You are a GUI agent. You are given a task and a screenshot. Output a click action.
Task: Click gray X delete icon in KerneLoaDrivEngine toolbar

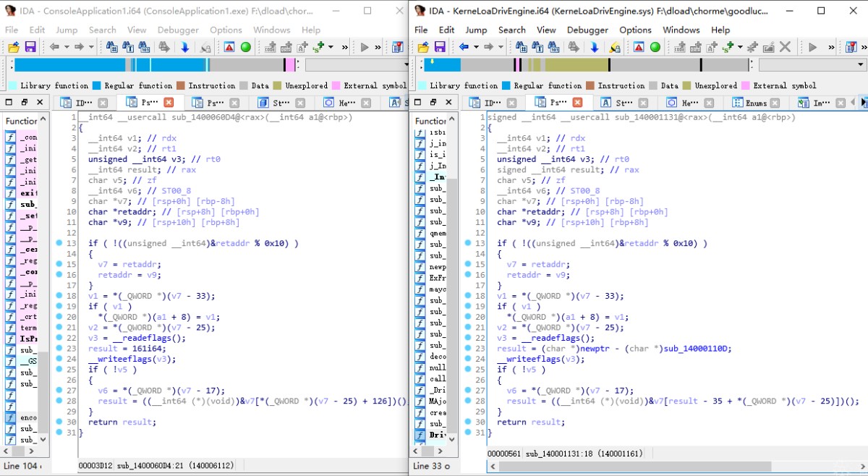(785, 47)
